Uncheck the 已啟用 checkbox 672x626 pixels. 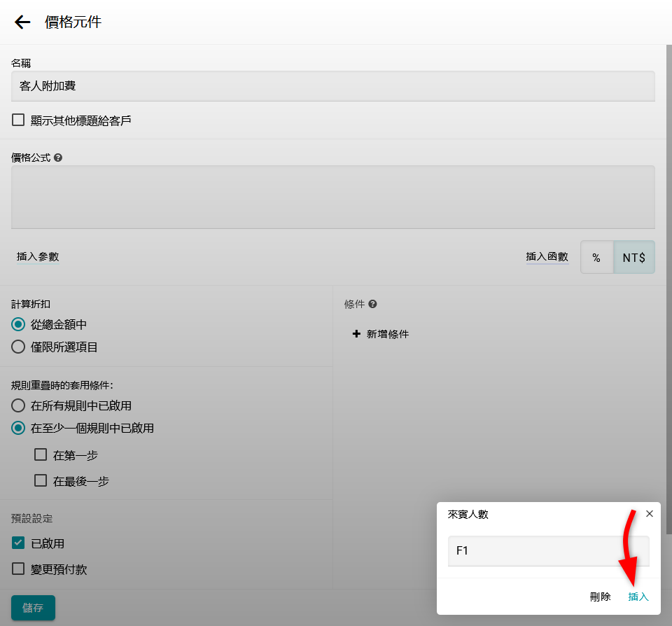click(x=18, y=543)
